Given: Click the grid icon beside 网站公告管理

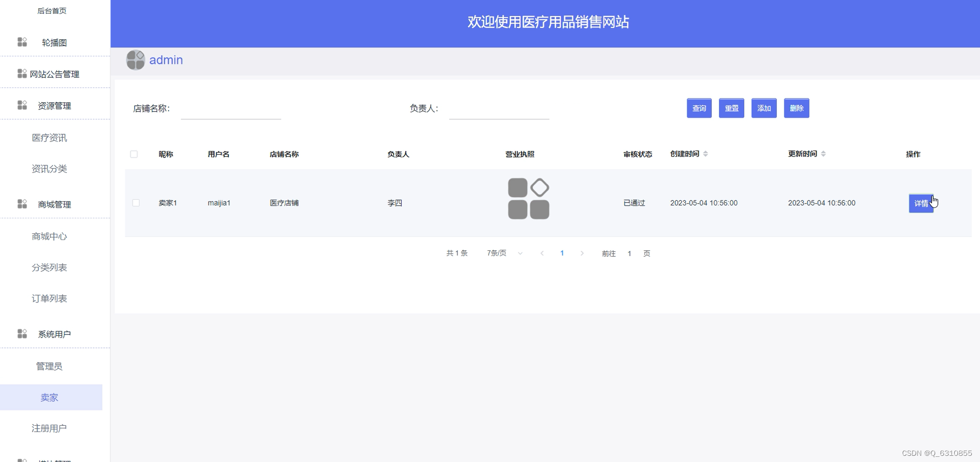Looking at the screenshot, I should 22,73.
